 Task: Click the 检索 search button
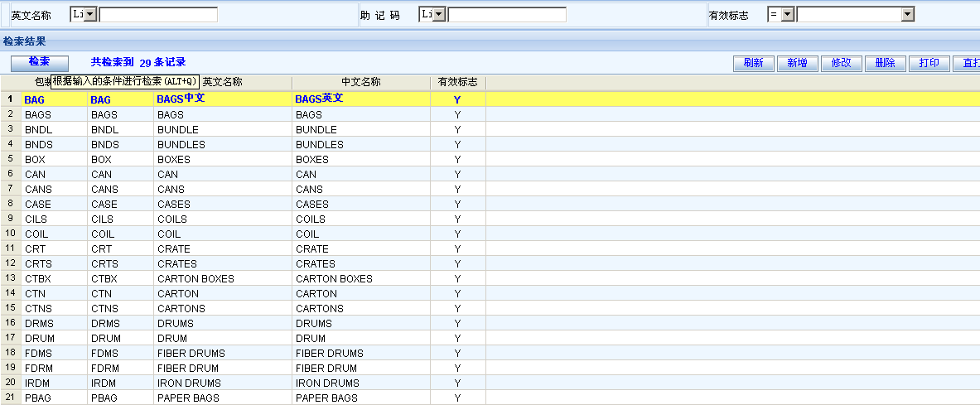40,62
